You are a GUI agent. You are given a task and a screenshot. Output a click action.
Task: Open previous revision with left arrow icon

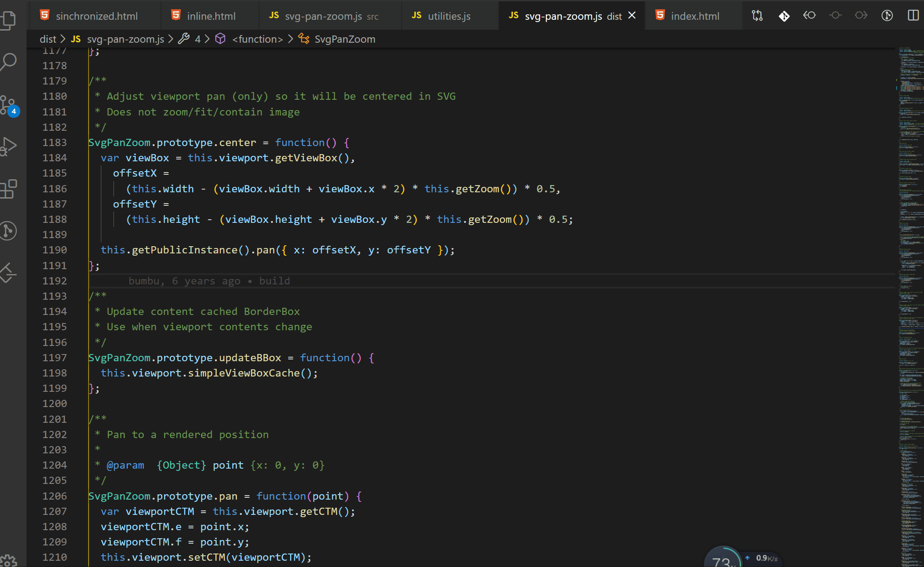coord(809,16)
